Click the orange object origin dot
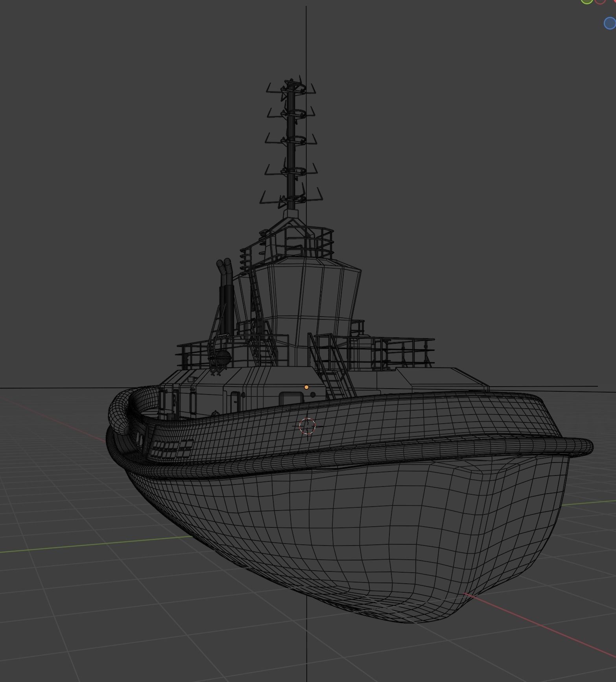616x682 pixels. 306,387
